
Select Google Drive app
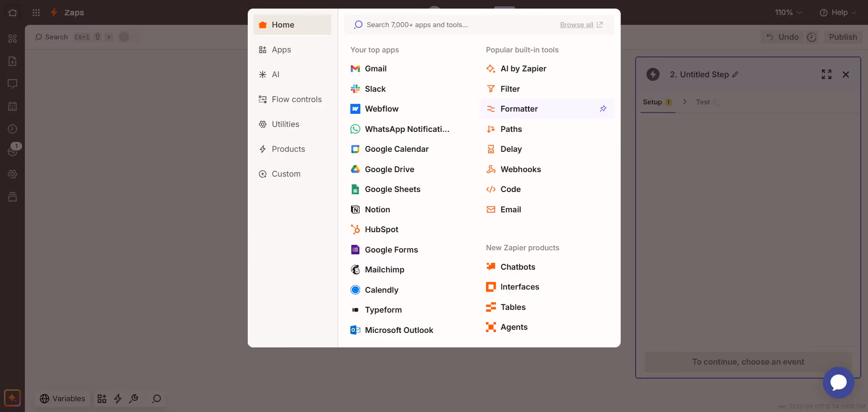(x=382, y=169)
